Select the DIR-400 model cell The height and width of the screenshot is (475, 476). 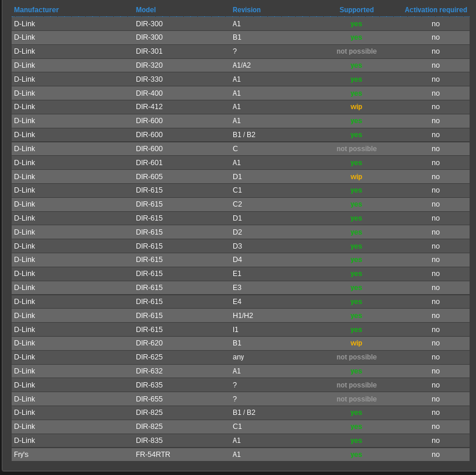click(149, 93)
